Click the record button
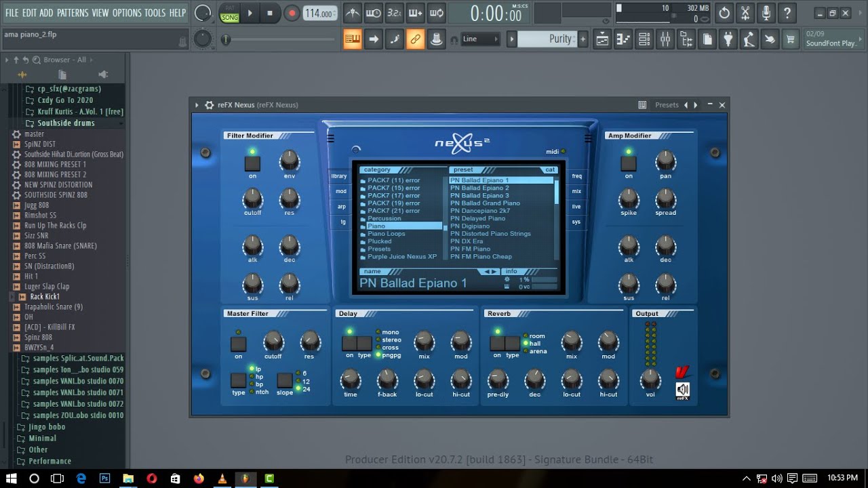The height and width of the screenshot is (488, 868). [x=292, y=13]
